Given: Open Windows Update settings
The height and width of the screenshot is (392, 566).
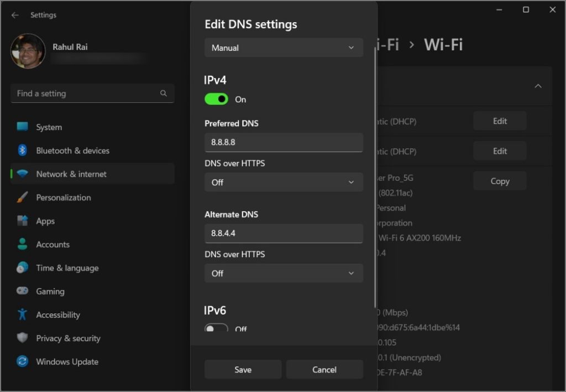Looking at the screenshot, I should tap(92, 362).
